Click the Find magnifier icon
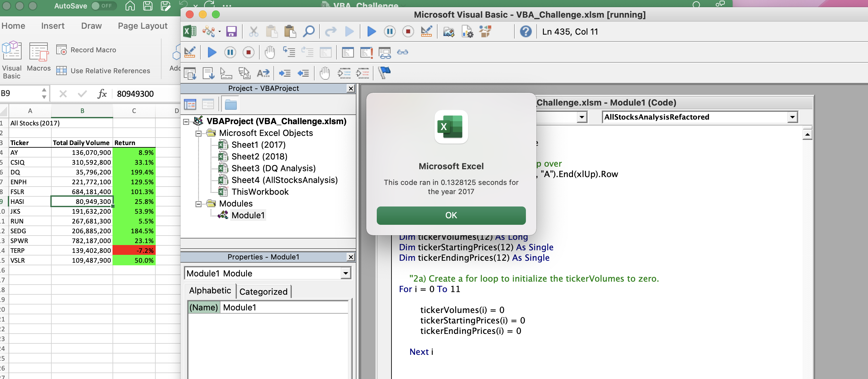 click(308, 32)
